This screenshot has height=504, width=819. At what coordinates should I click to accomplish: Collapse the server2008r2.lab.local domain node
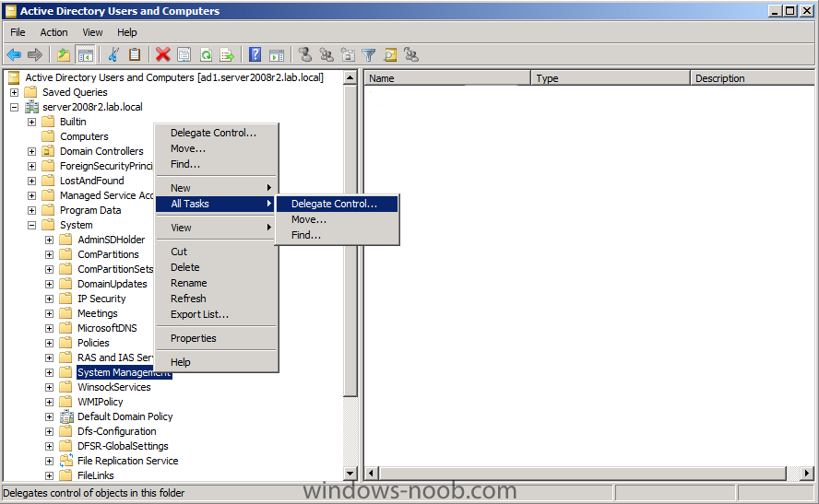click(14, 107)
